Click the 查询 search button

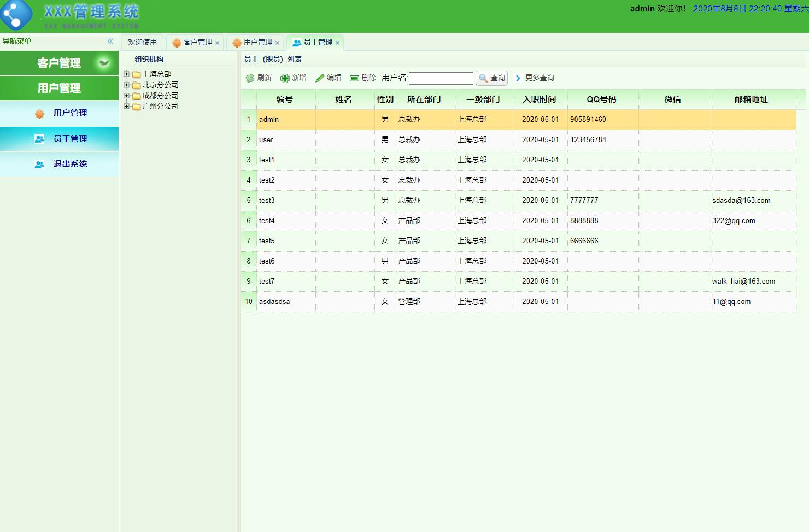(491, 78)
